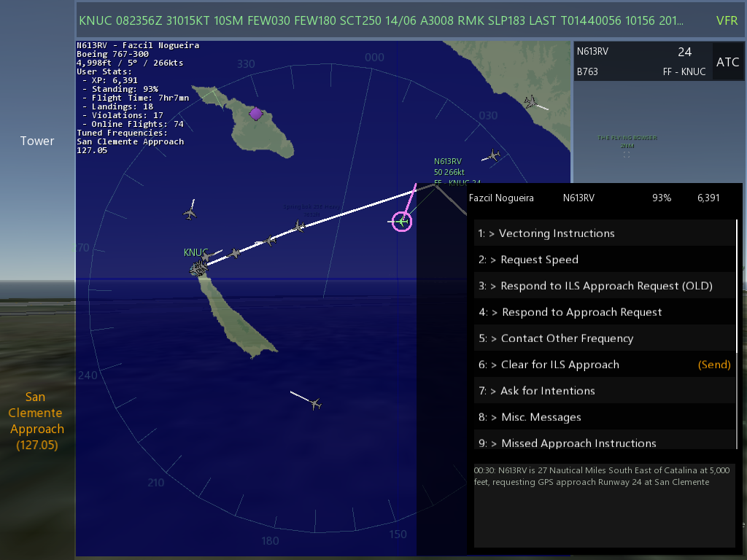Choose Clear for ILS Approach option
The height and width of the screenshot is (560, 747).
pos(605,364)
